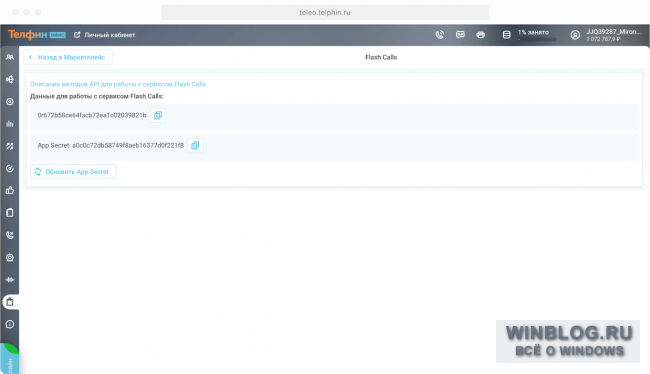The width and height of the screenshot is (650, 374).
Task: Open the statistics bar chart sidebar icon
Action: [10, 124]
